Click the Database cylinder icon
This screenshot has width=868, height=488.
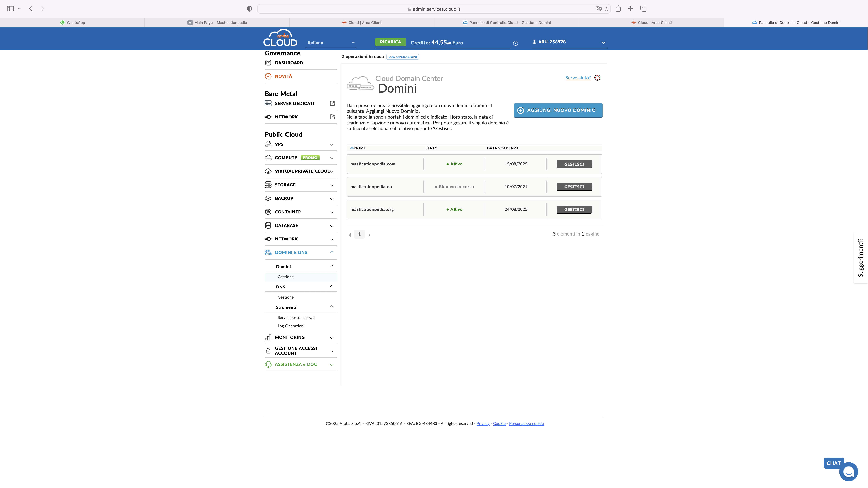(x=268, y=225)
